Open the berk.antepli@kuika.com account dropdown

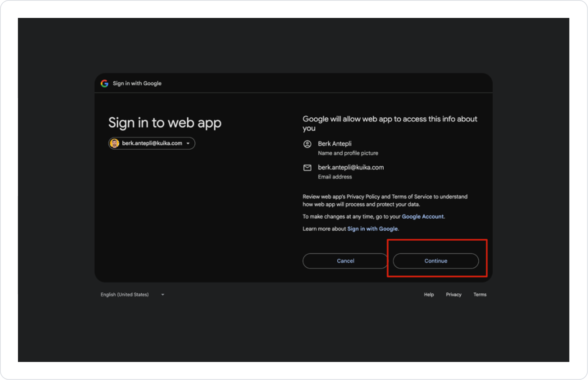click(x=152, y=143)
